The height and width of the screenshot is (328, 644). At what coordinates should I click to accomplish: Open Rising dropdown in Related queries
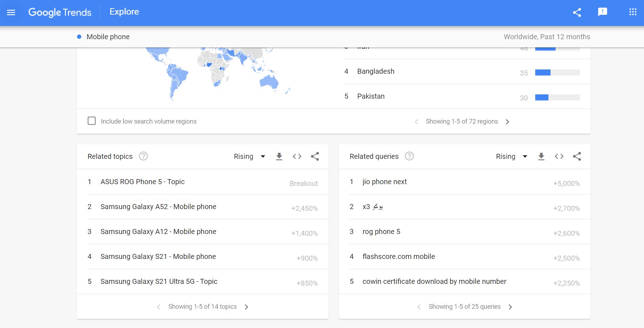coord(512,156)
